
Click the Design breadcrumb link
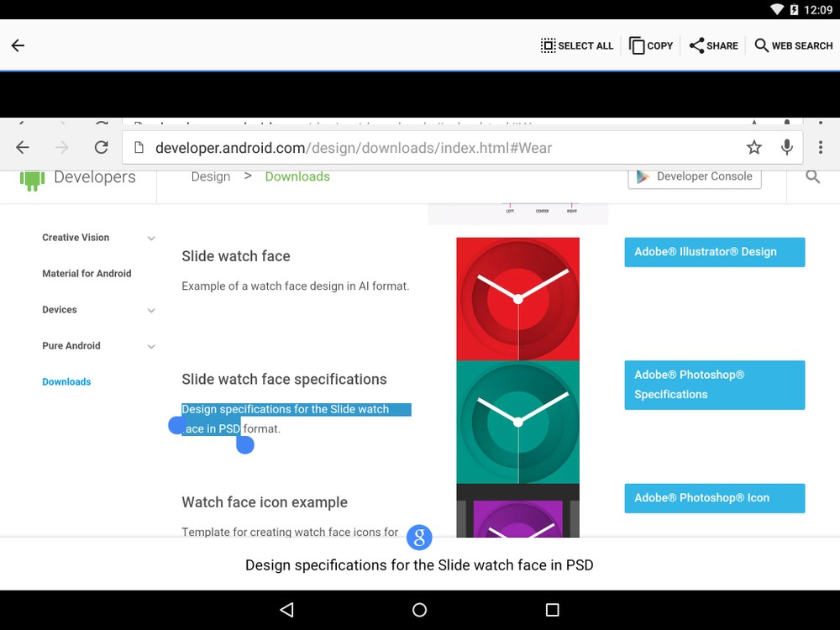(211, 176)
